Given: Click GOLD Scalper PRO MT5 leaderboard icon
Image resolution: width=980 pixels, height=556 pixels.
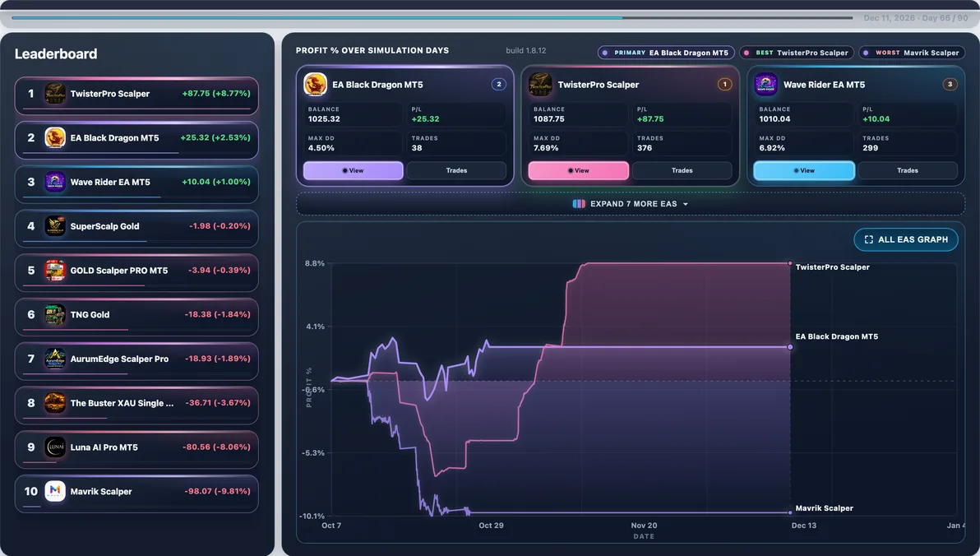Looking at the screenshot, I should [55, 270].
